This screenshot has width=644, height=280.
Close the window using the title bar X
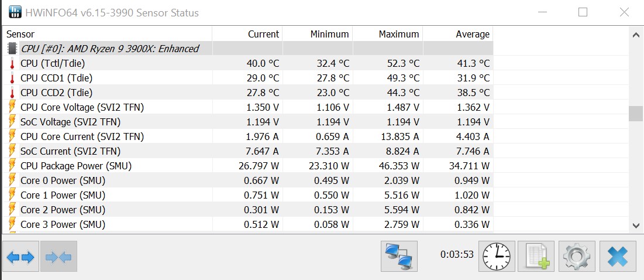pyautogui.click(x=624, y=12)
